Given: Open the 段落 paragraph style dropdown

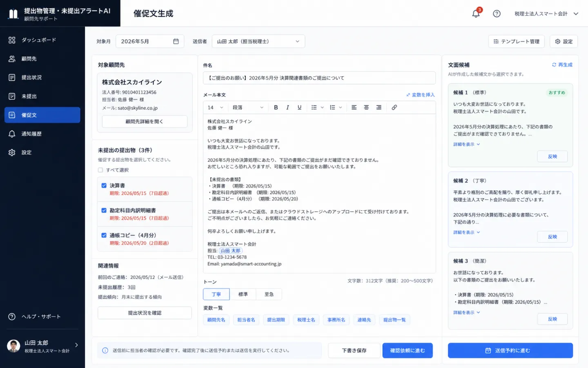Looking at the screenshot, I should [x=248, y=107].
